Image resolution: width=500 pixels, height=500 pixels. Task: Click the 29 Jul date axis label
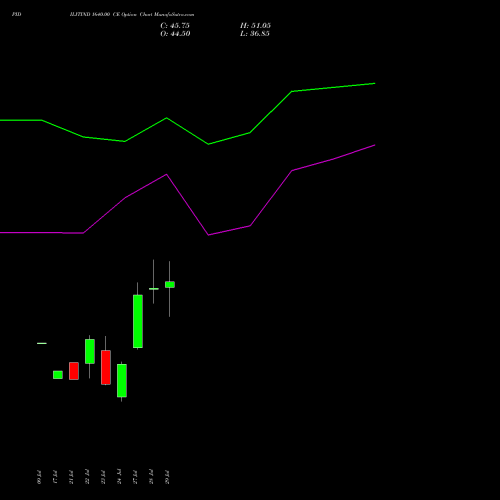coord(167,477)
